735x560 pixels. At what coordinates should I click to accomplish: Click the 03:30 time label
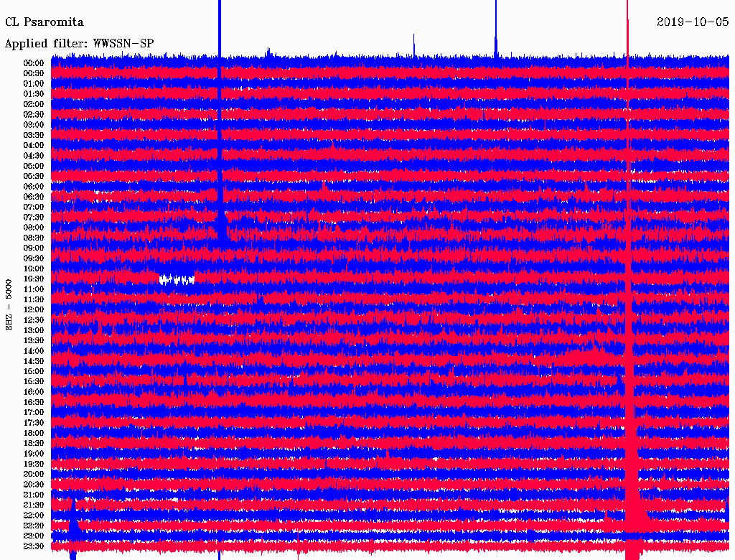(34, 135)
